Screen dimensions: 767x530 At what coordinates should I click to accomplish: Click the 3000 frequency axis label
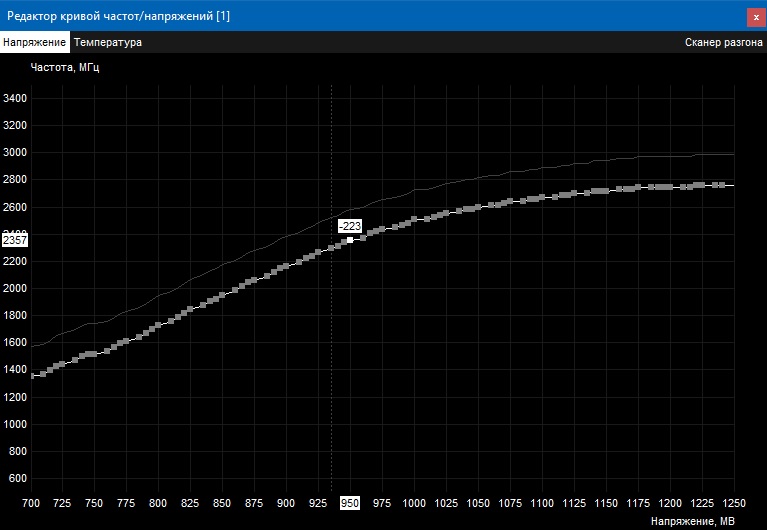pyautogui.click(x=15, y=153)
